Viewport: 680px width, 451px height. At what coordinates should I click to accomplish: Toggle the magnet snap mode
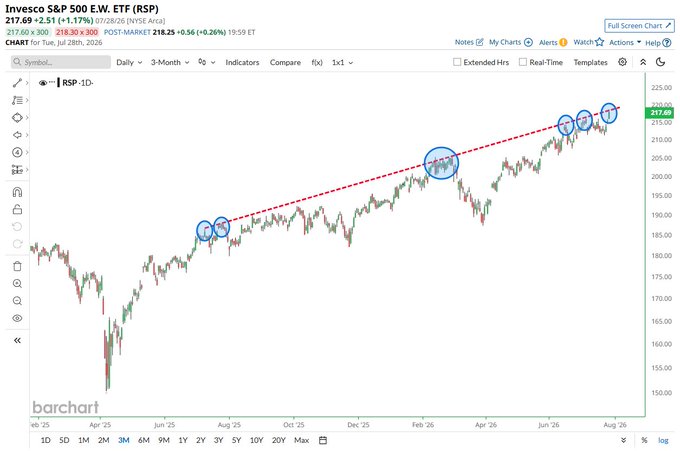17,192
